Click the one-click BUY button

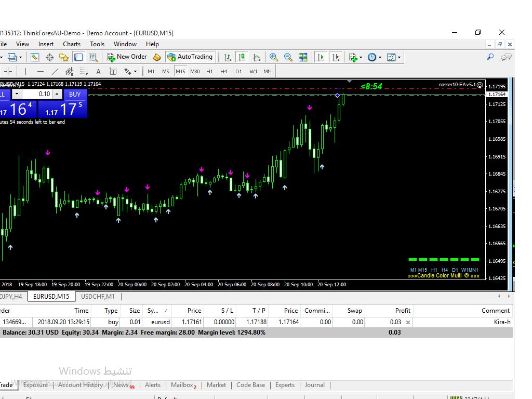coord(75,95)
